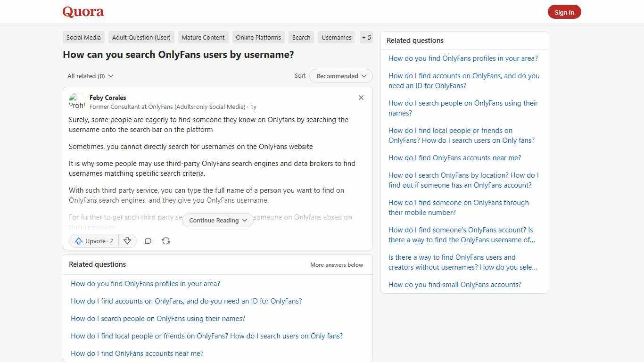Image resolution: width=644 pixels, height=362 pixels.
Task: Click Feby Corales's author name
Action: [x=107, y=98]
